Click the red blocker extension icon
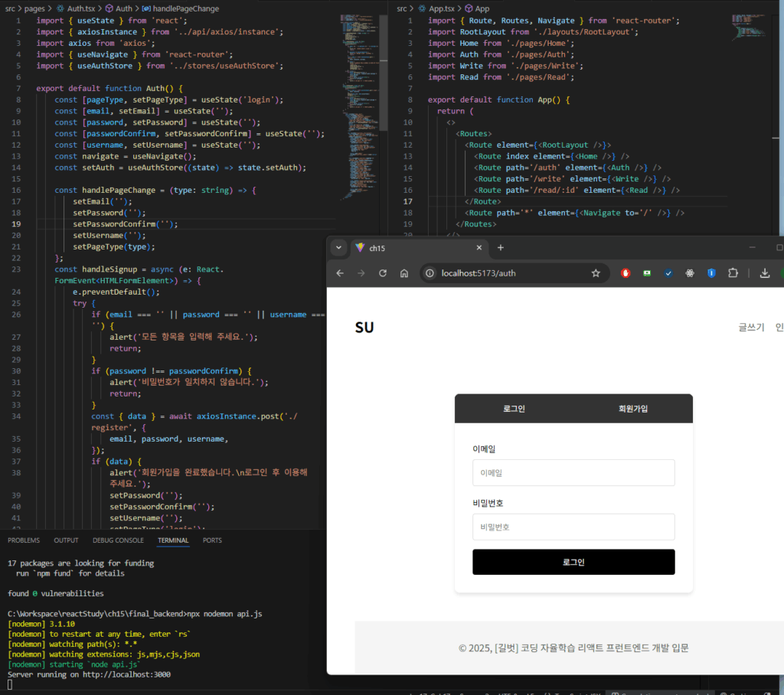784x695 pixels. (626, 273)
